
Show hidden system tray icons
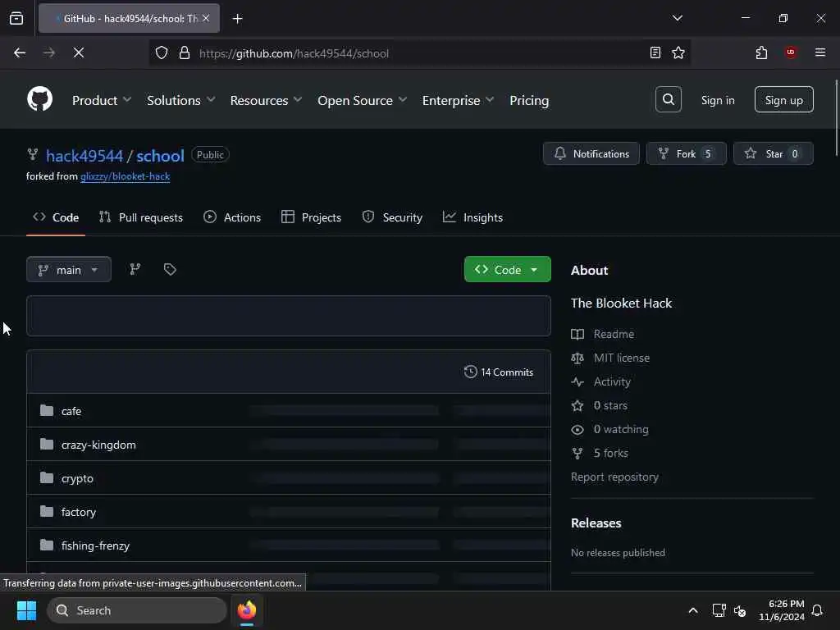(x=692, y=610)
